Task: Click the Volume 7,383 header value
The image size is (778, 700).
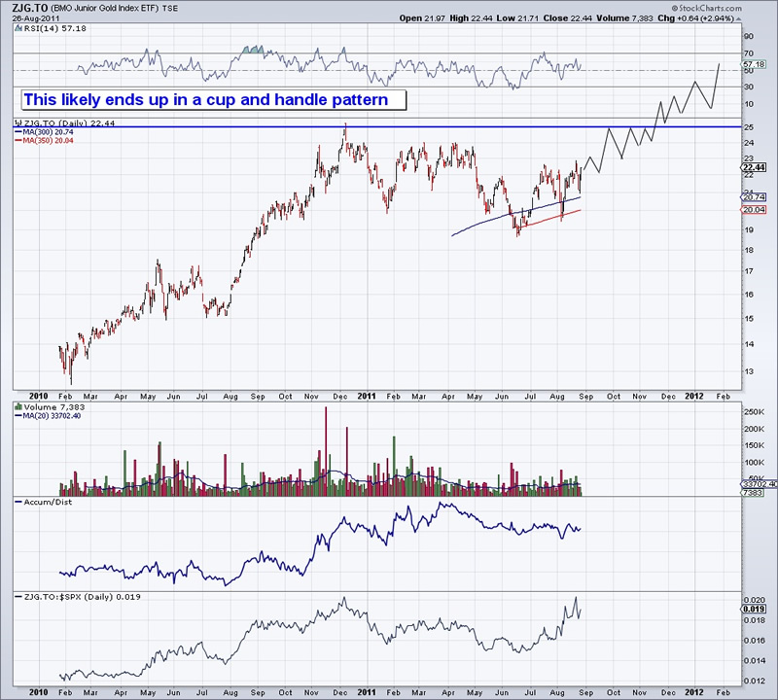Action: point(624,18)
